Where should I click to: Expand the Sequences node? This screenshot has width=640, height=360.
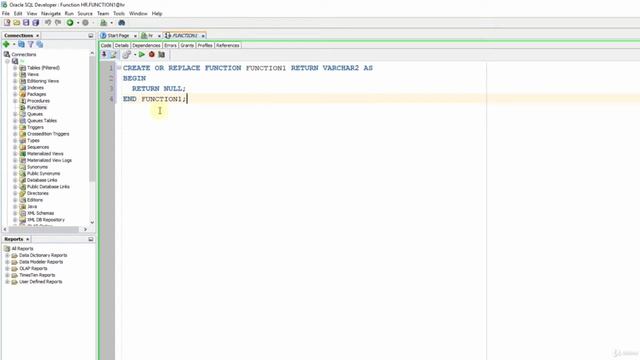[15, 147]
